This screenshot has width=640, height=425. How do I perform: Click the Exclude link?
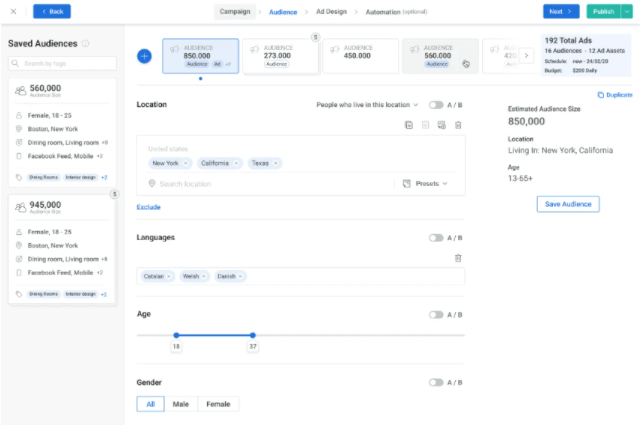(x=148, y=207)
